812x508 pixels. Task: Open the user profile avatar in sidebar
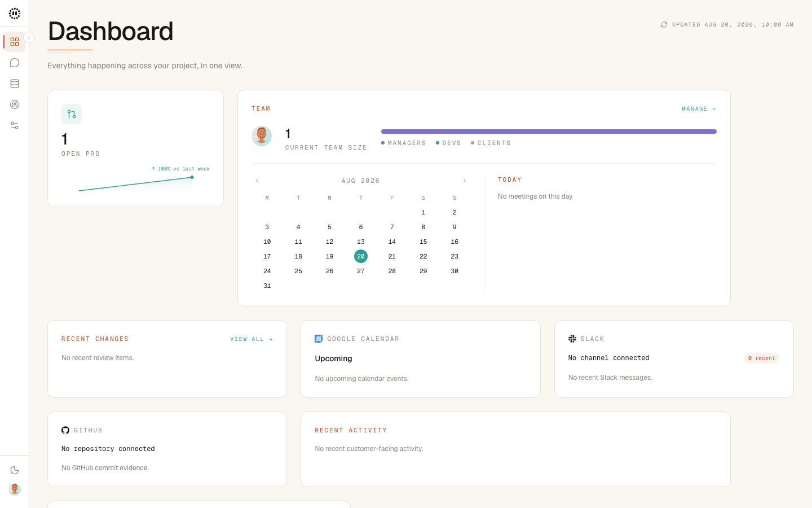tap(15, 489)
